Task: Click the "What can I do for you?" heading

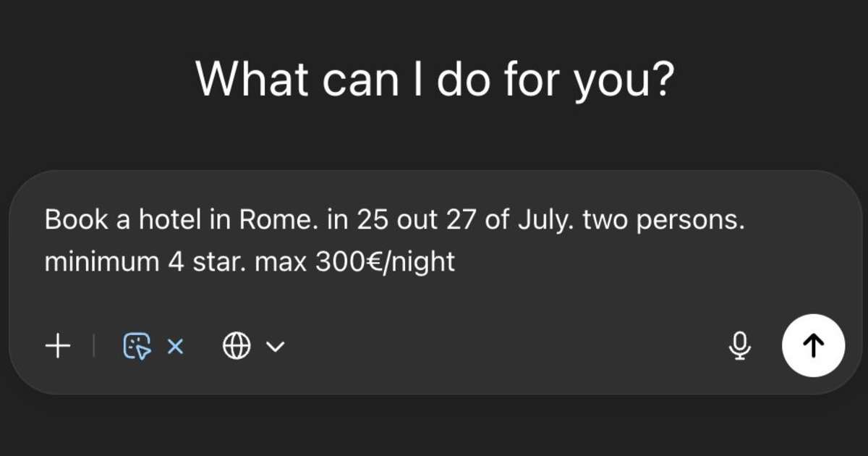Action: click(x=435, y=78)
